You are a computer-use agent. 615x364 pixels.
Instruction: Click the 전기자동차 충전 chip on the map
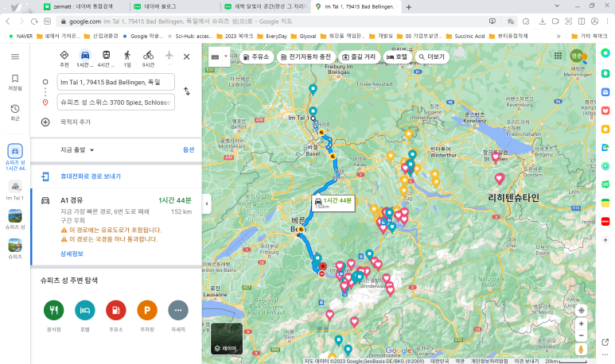click(306, 56)
